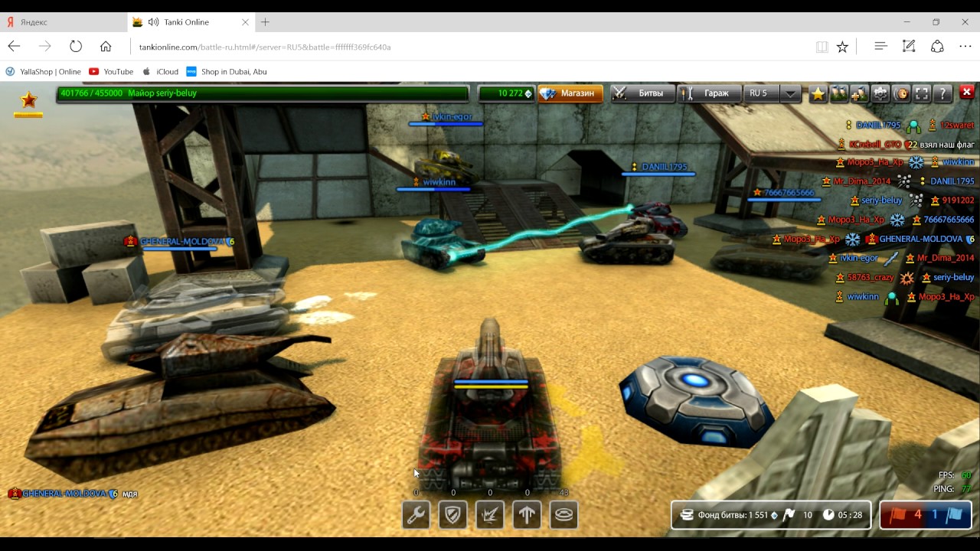
Task: Open the friends list icon
Action: tap(839, 93)
